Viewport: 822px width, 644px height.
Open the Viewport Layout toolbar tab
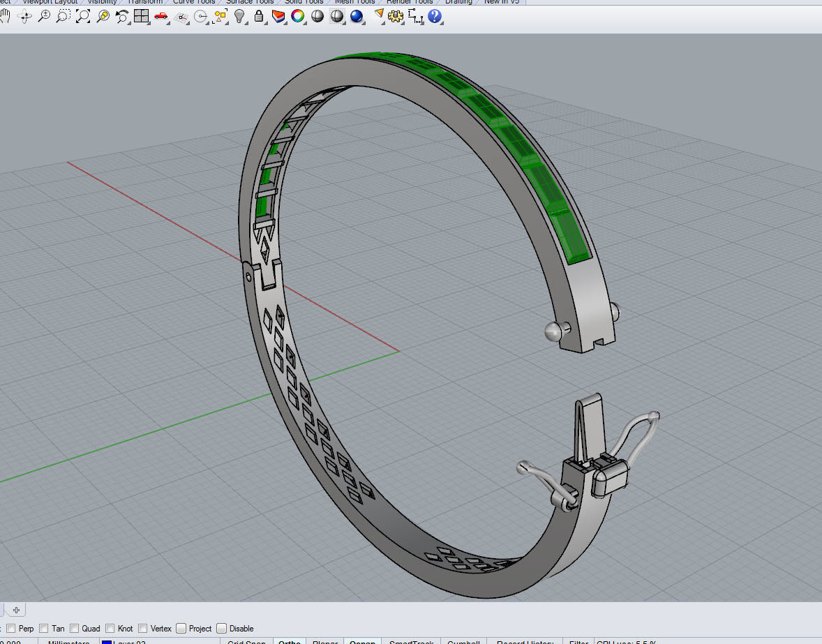pos(50,2)
